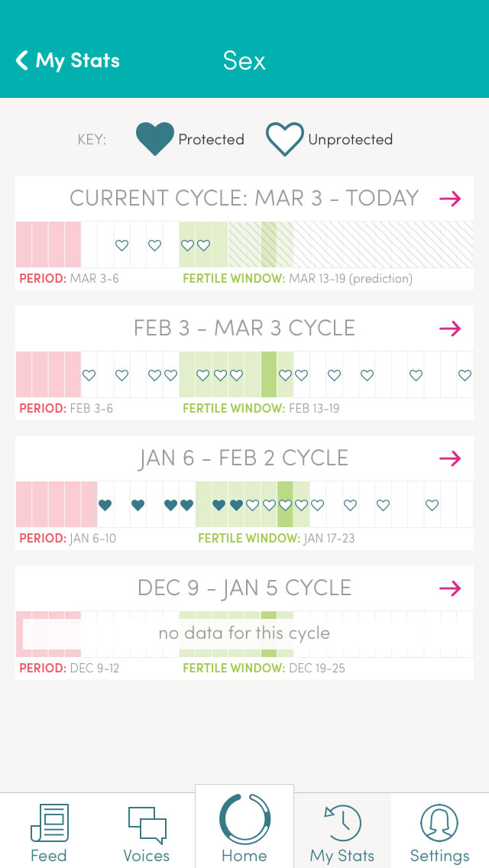Select the Current Cycle: Mar 3 – Today header

coord(244,199)
